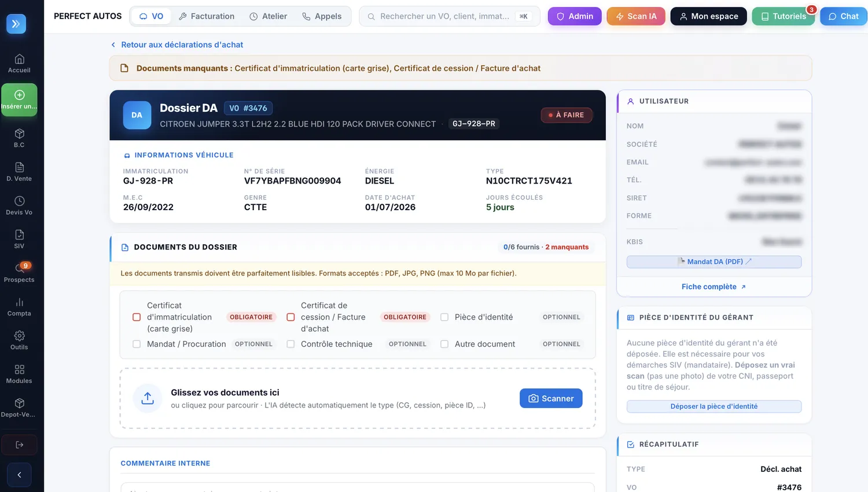Click Documents du dossier file icon
The image size is (868, 492).
[125, 247]
